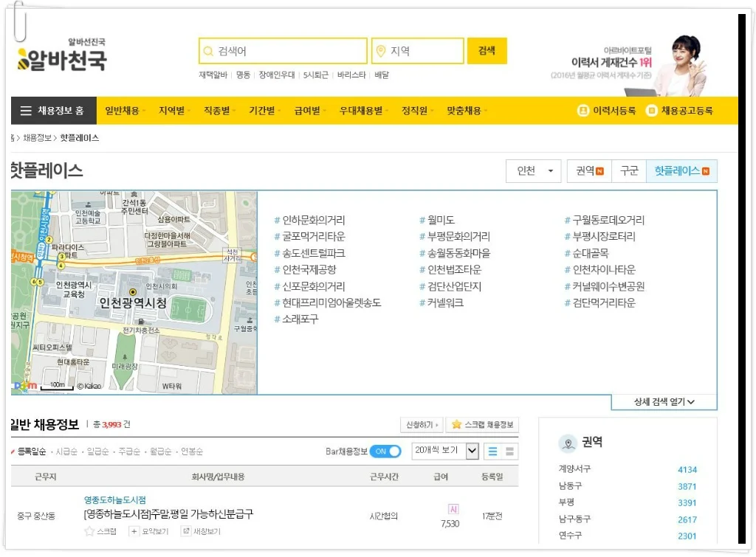
Task: Open the 지역별 menu
Action: click(x=171, y=111)
